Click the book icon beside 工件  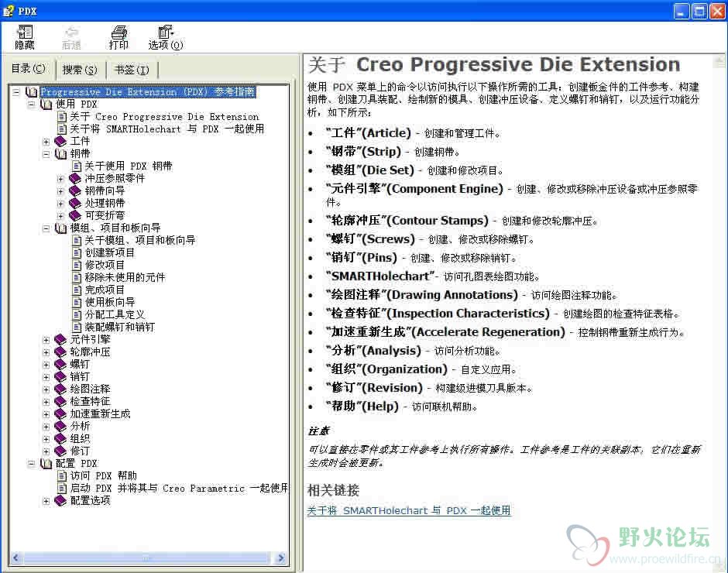pos(60,141)
